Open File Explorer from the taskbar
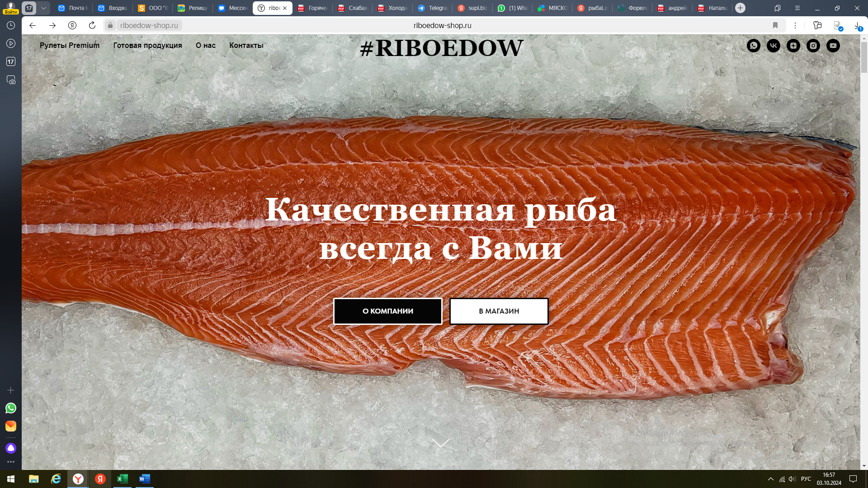Viewport: 868px width, 488px height. [34, 479]
